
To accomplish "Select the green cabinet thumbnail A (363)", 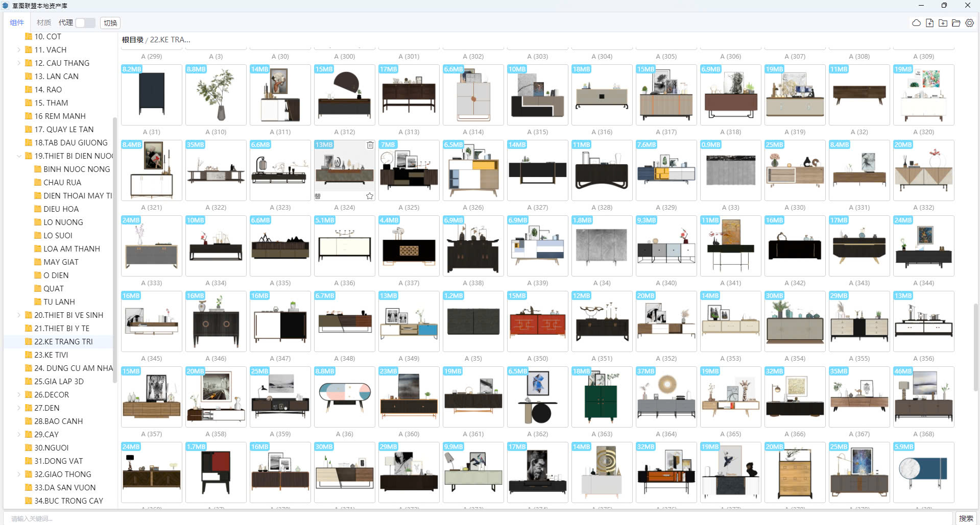I will 602,397.
